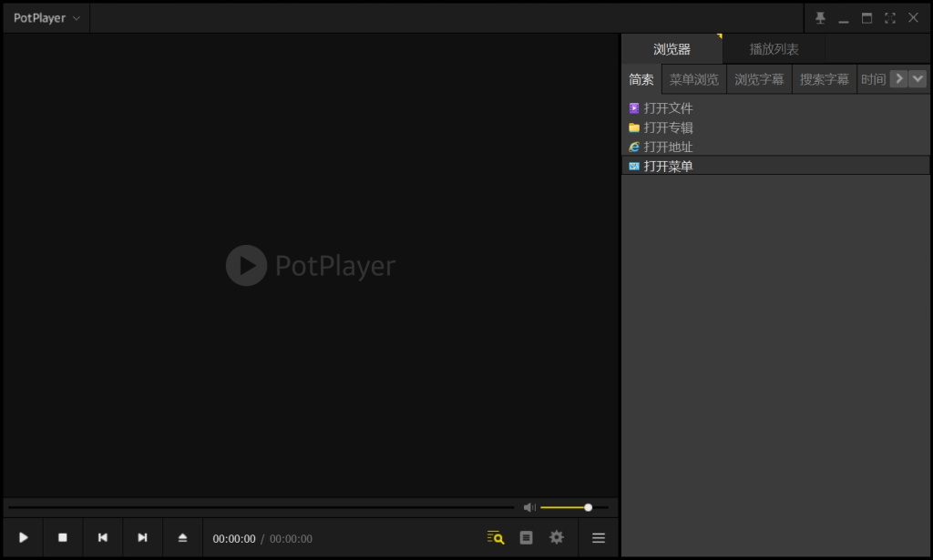Select the 搜索字幕 sub-tab
This screenshot has height=560, width=933.
[824, 79]
